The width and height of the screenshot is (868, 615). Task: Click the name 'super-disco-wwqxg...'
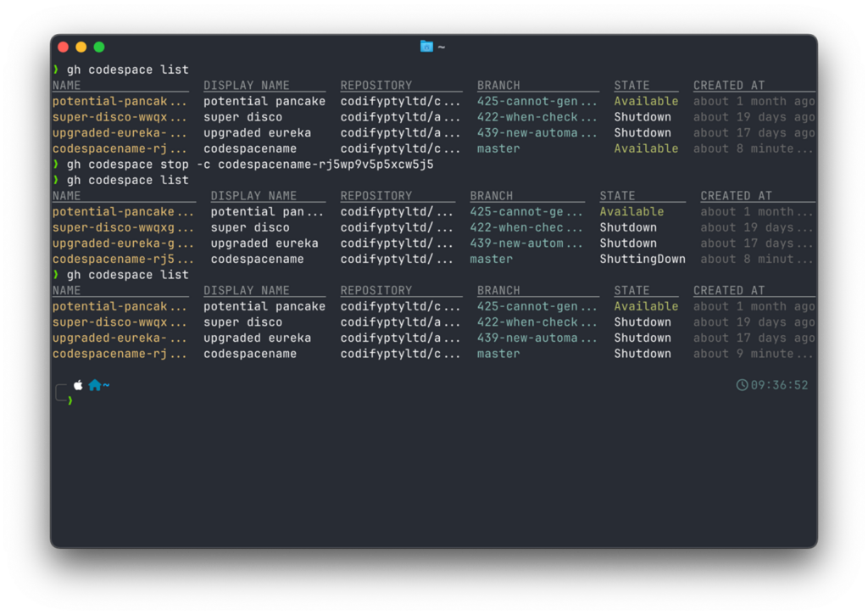[123, 227]
